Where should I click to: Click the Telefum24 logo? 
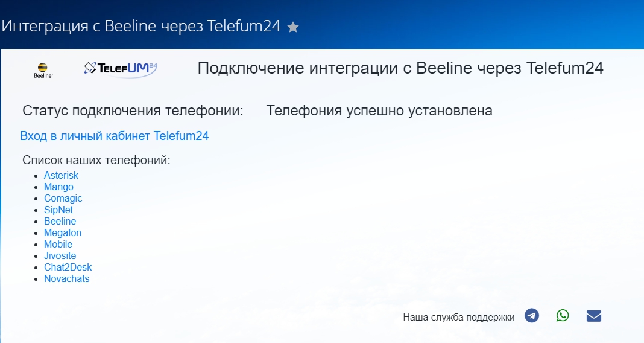[x=121, y=69]
